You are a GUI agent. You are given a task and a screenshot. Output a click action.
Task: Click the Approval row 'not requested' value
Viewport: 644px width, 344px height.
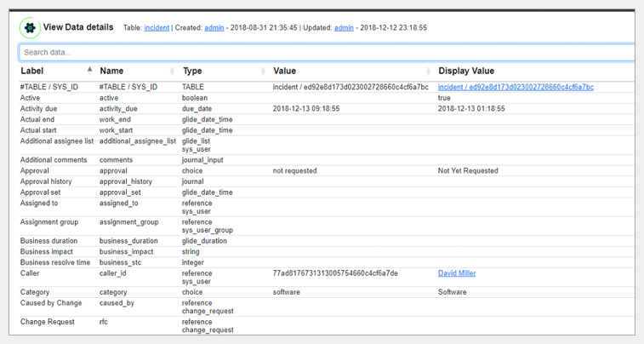294,170
